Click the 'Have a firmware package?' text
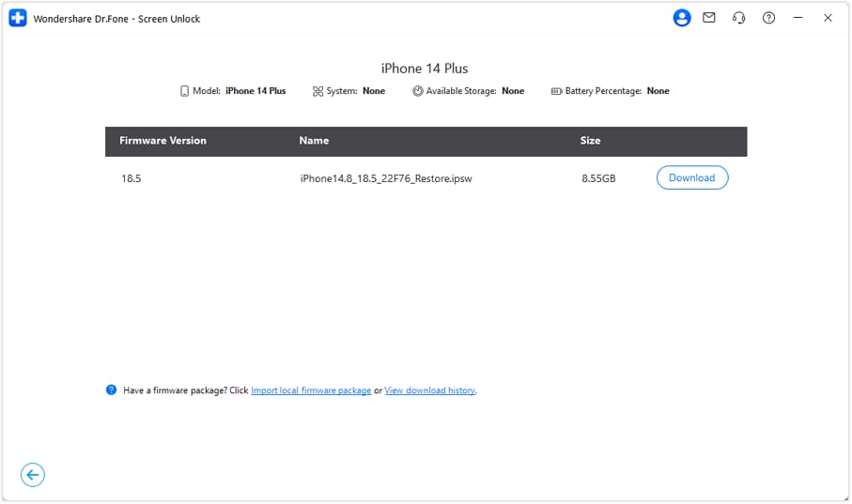This screenshot has height=504, width=852. (x=175, y=390)
